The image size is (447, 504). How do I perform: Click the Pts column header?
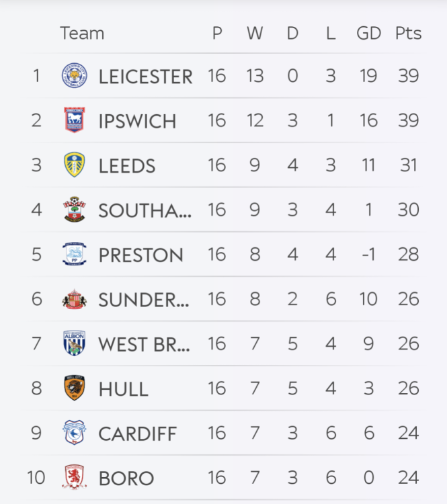point(408,33)
